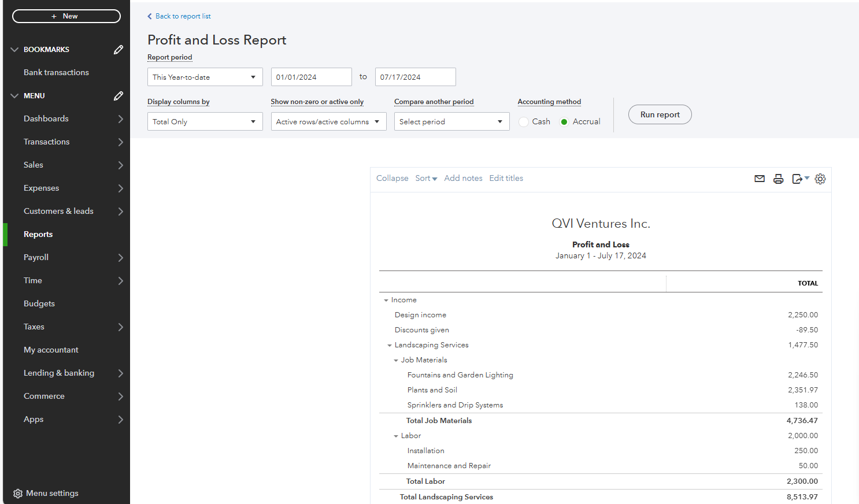Expand Apps submenu arrow
The image size is (859, 504).
point(120,420)
